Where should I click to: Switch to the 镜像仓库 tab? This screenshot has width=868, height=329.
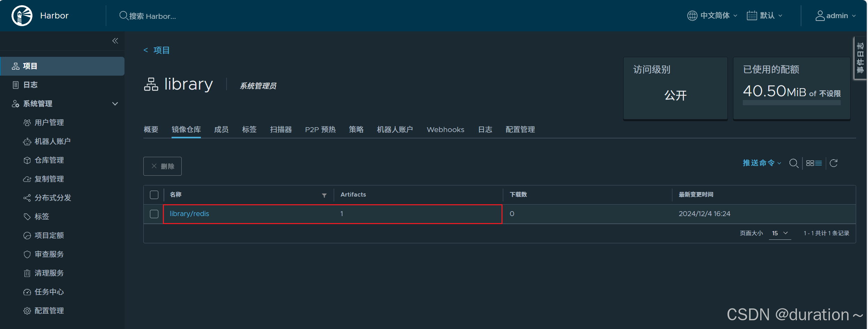(186, 130)
